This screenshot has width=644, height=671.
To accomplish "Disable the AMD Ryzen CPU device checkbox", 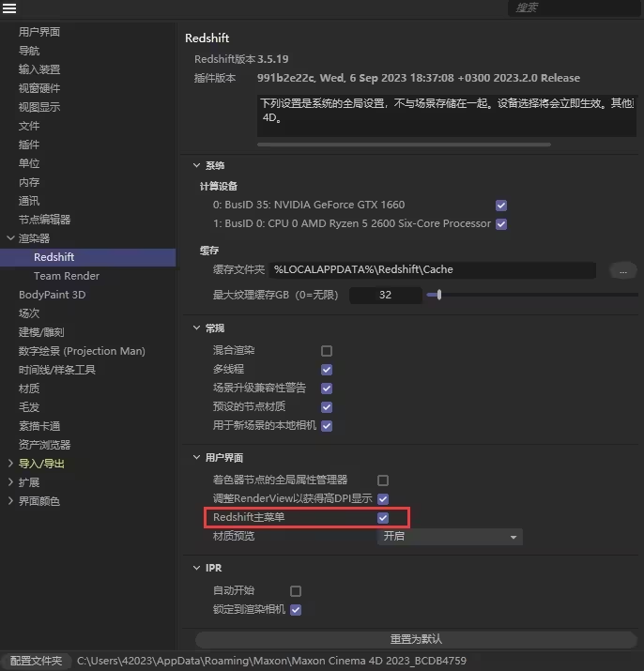I will coord(501,224).
